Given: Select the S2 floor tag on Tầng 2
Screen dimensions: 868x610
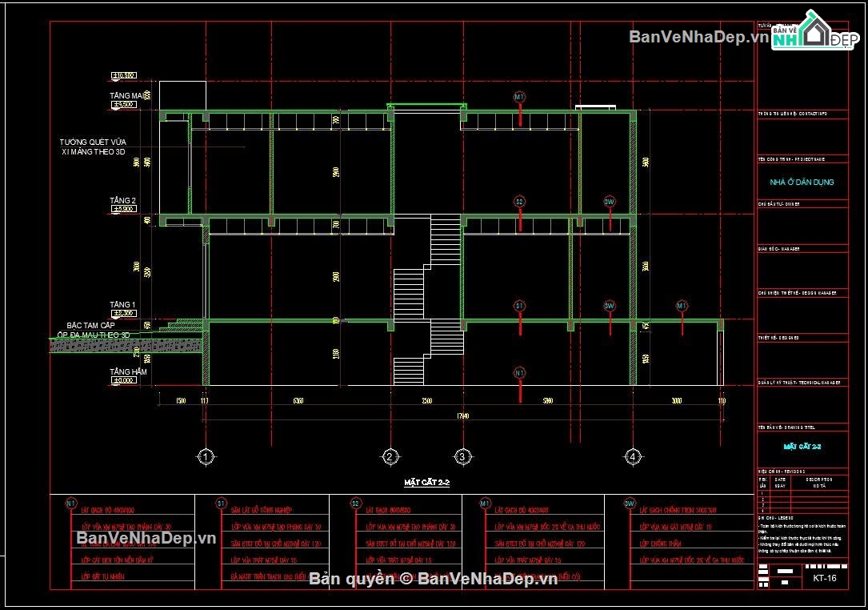Looking at the screenshot, I should pos(519,201).
